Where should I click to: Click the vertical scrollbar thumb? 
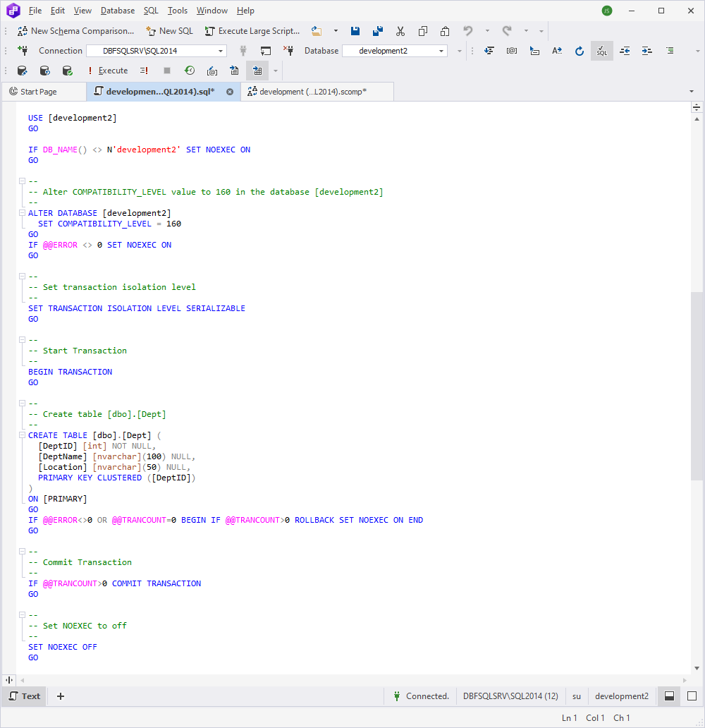(697, 387)
